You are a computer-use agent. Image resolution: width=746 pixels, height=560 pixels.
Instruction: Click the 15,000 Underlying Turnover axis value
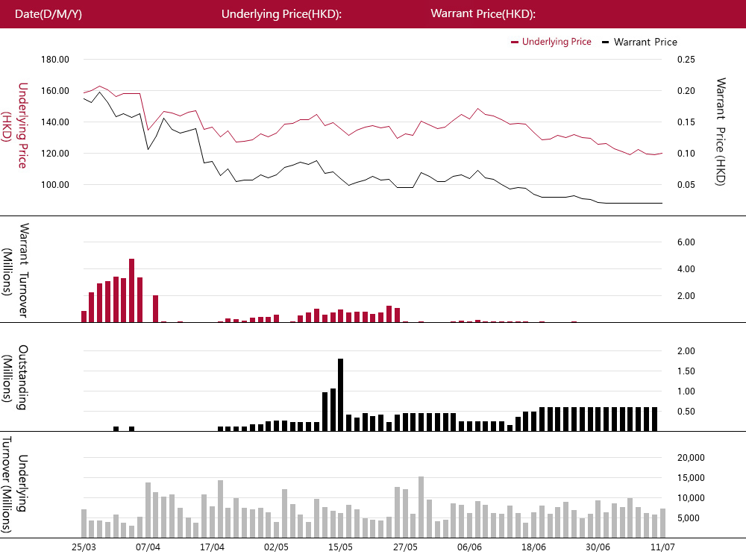691,478
